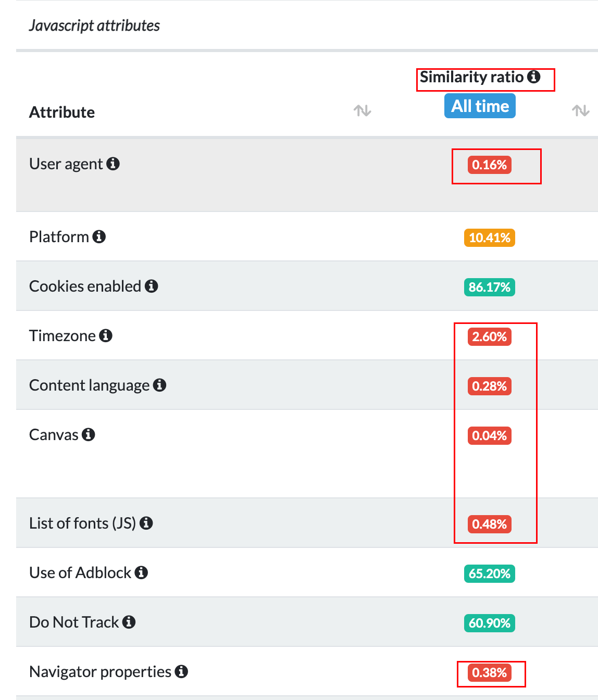Click the 65.20% Adblock similarity badge
The height and width of the screenshot is (700, 598).
coord(490,574)
